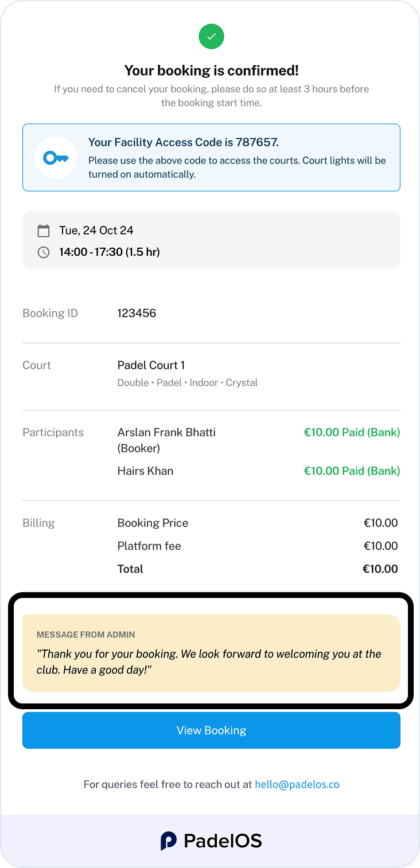The height and width of the screenshot is (868, 420).
Task: Click the blue key access code icon
Action: [56, 158]
